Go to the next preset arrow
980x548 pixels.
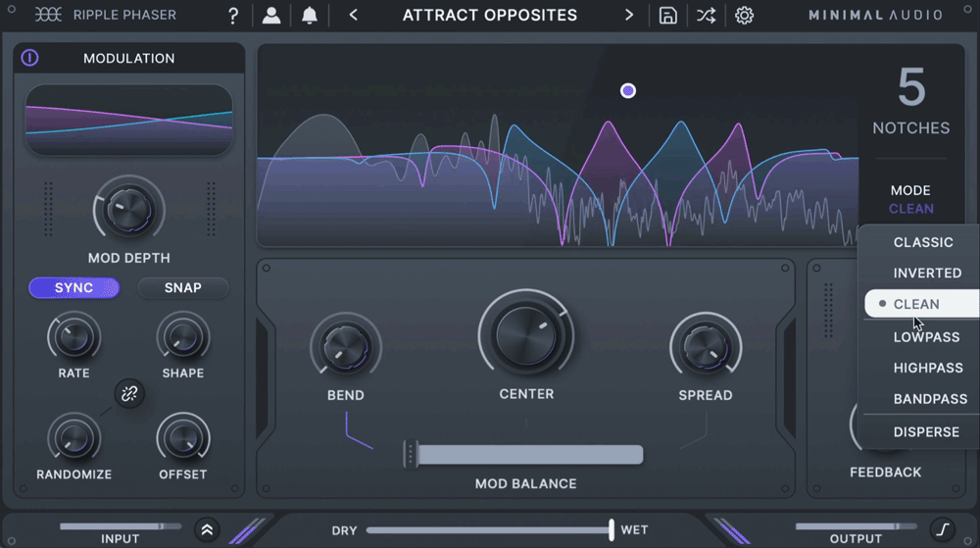(629, 15)
